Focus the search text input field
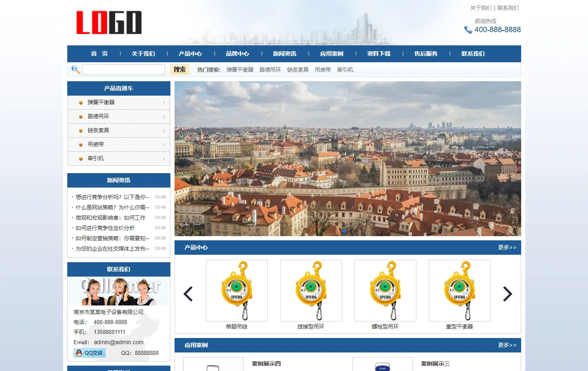The width and height of the screenshot is (588, 371). click(123, 69)
